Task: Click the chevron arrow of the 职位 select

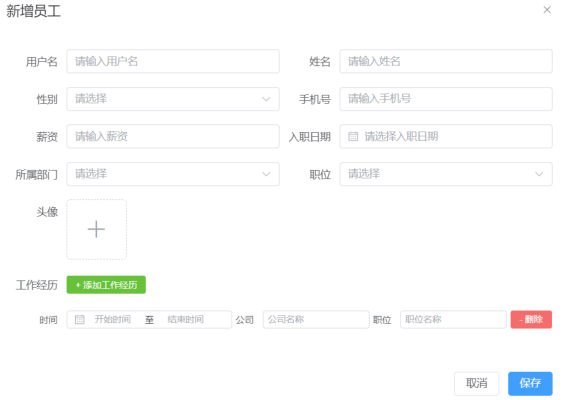Action: point(539,174)
